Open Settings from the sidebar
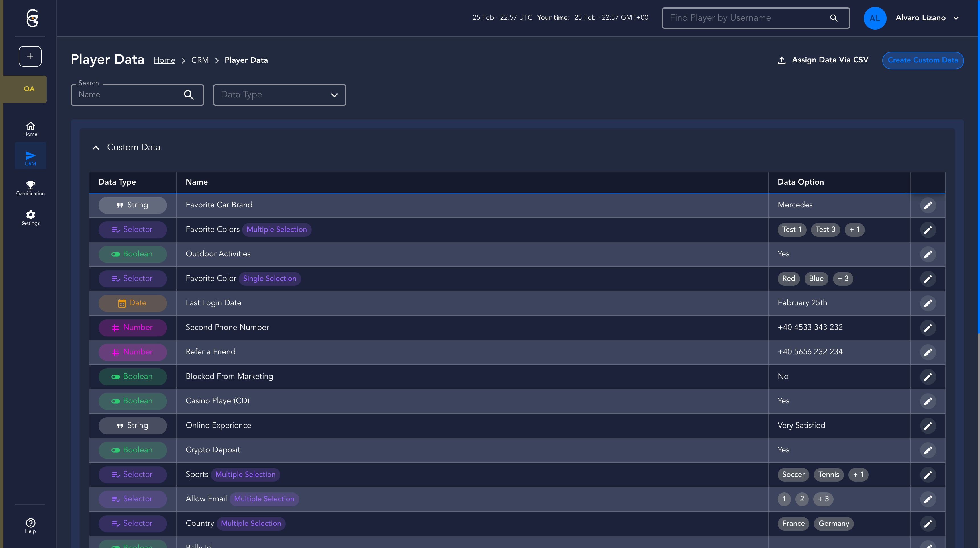980x548 pixels. [x=30, y=218]
